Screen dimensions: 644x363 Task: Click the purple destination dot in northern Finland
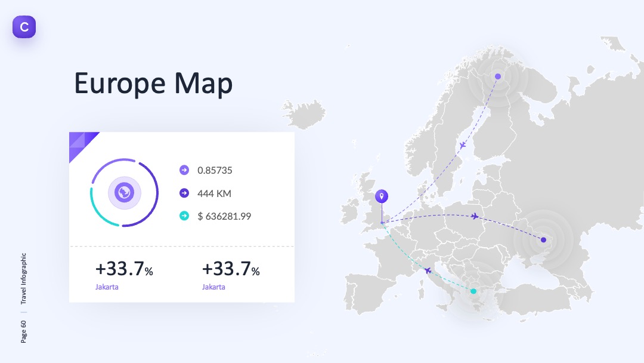[498, 76]
